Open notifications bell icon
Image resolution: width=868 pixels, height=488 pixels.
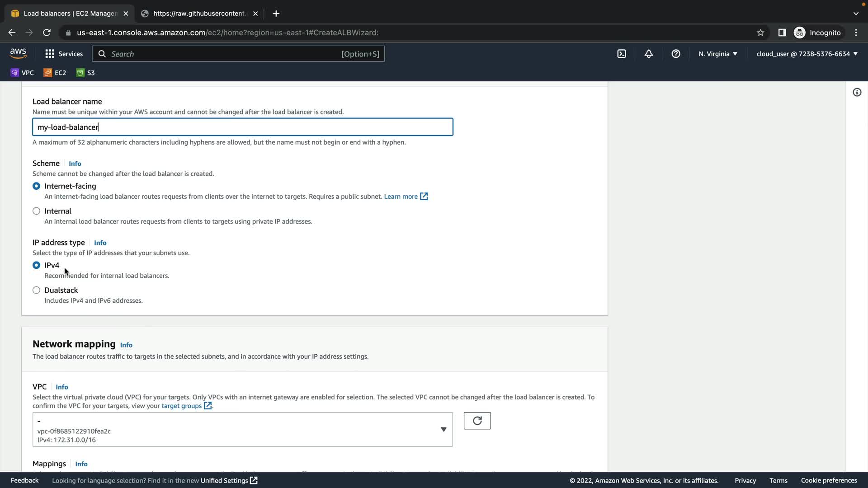pyautogui.click(x=649, y=54)
